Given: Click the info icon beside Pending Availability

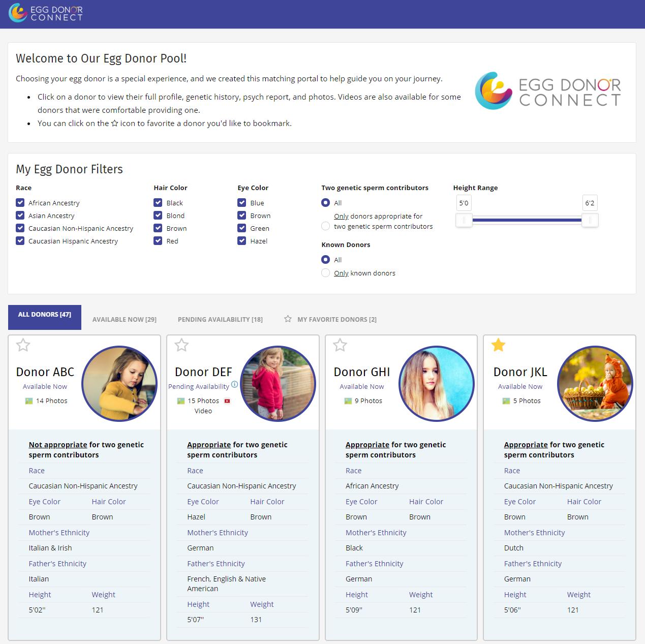Looking at the screenshot, I should coord(234,384).
